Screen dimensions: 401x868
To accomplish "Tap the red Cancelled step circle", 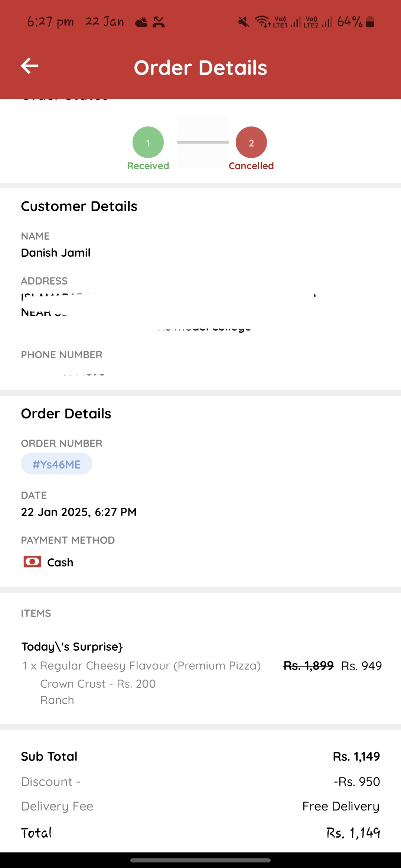I will click(x=251, y=142).
